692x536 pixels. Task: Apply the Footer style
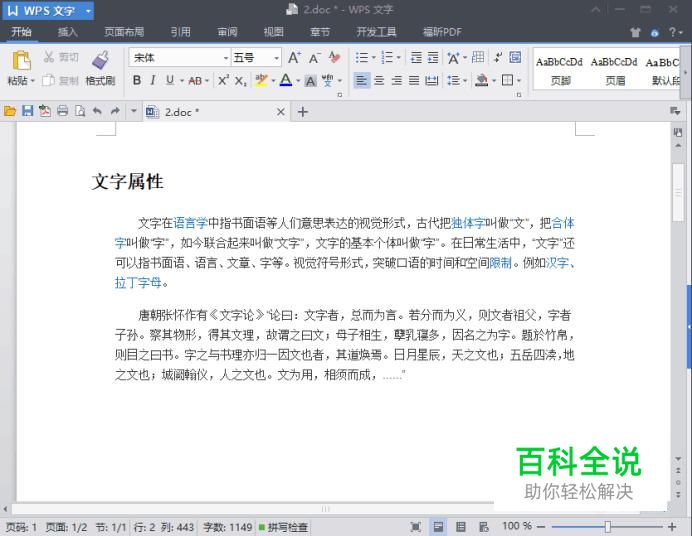point(560,71)
